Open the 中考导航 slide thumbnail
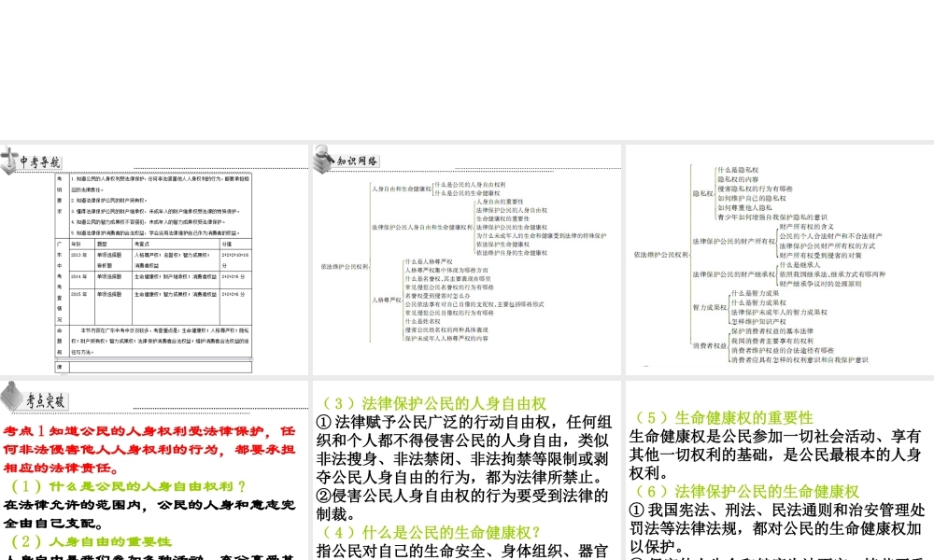The width and height of the screenshot is (934, 560). tap(154, 259)
